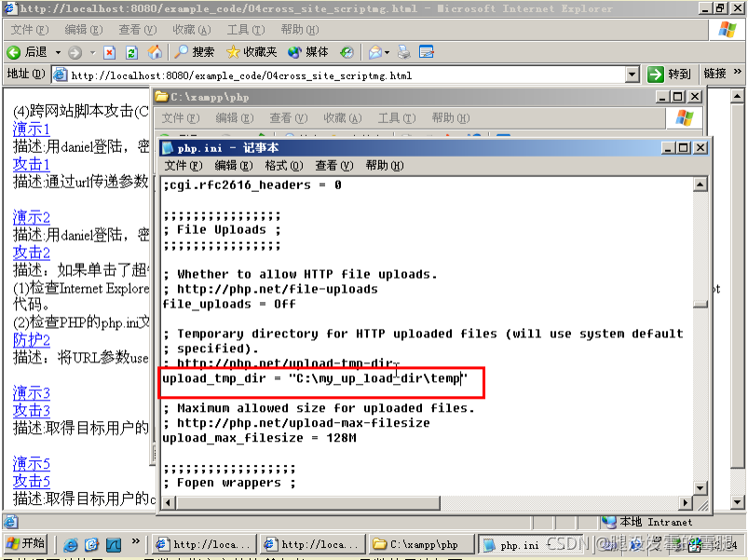Open IE Media (媒体) toolbar button
This screenshot has height=560, width=748.
[x=308, y=52]
